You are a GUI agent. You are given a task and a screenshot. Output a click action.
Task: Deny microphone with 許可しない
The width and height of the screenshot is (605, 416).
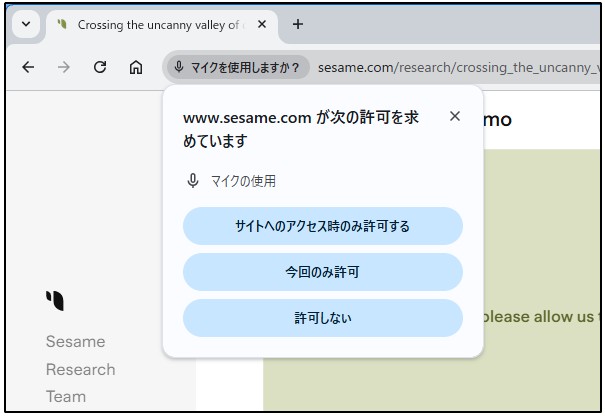pos(322,318)
